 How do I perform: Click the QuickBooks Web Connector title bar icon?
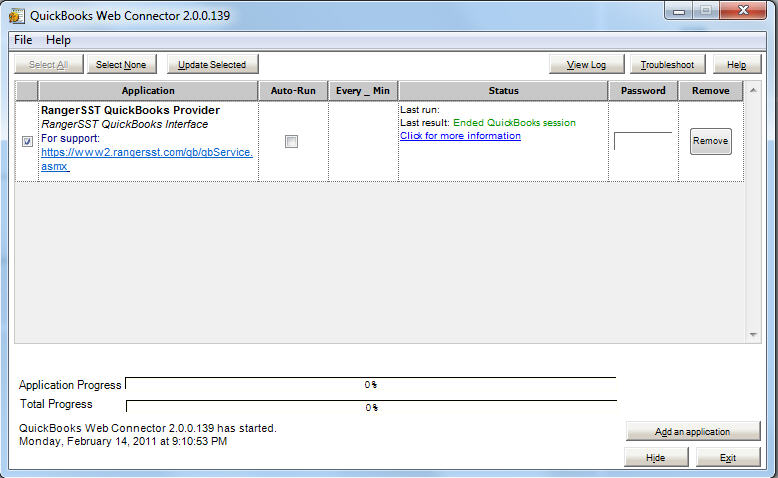[17, 14]
